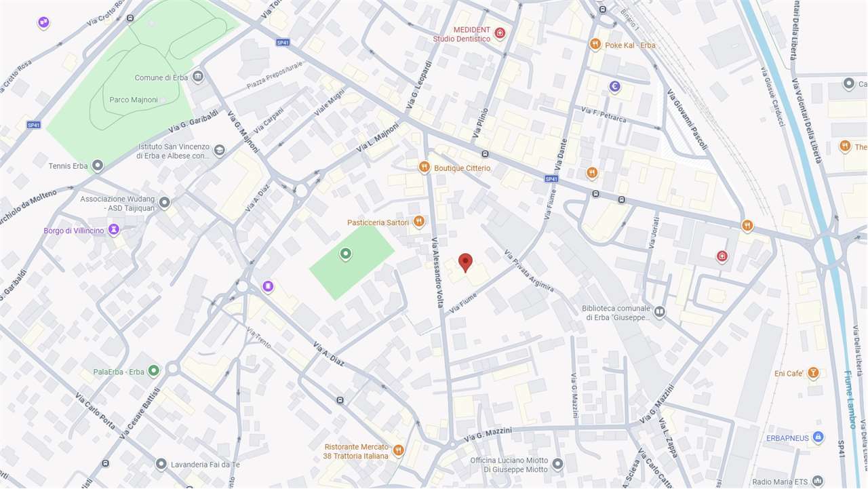Click the Officina Luciano Miotto marker
This screenshot has width=868, height=489.
pos(557,464)
